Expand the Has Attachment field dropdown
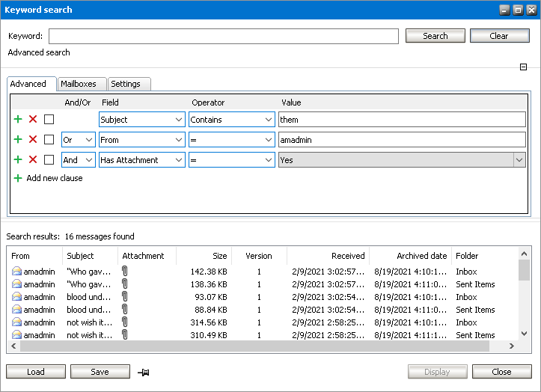Screen dimensions: 541x392 pos(178,159)
